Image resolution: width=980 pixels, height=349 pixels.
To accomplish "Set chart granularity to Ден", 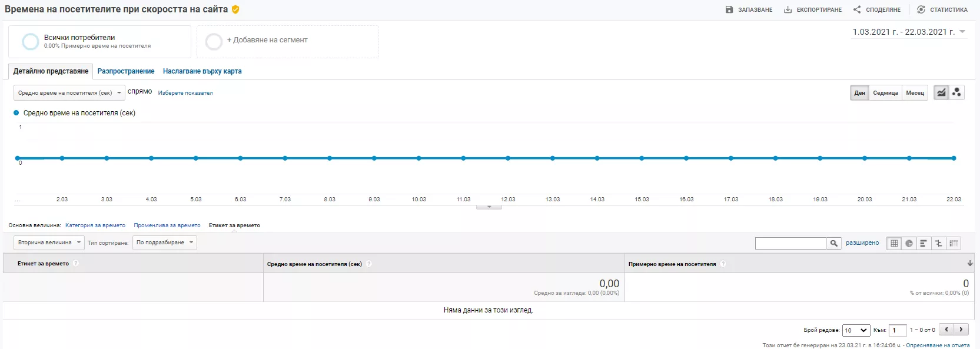I will pyautogui.click(x=860, y=92).
